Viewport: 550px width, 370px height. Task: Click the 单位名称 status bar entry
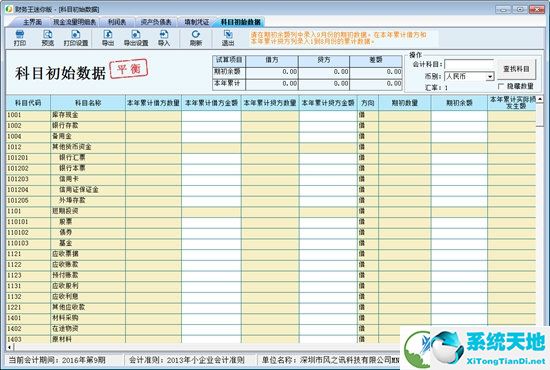click(330, 360)
